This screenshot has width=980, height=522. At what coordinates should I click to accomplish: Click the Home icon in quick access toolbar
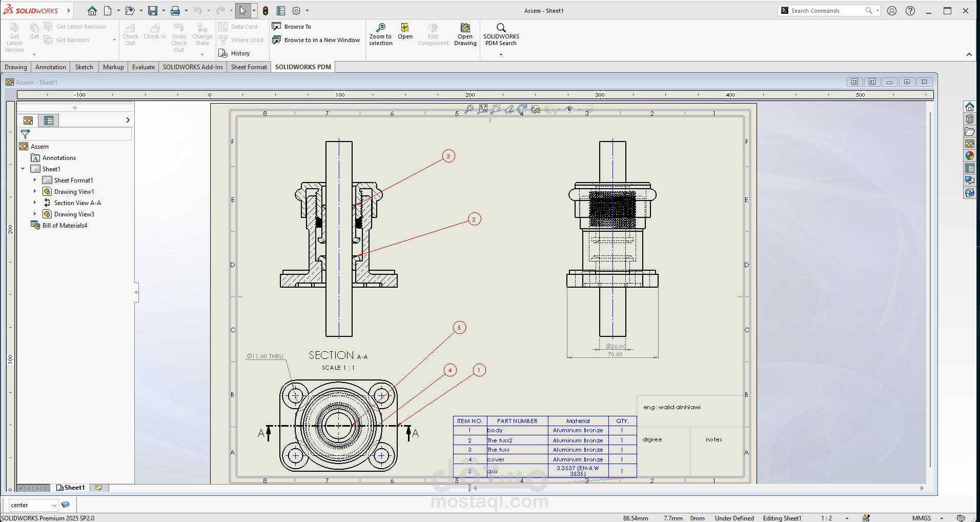(92, 10)
